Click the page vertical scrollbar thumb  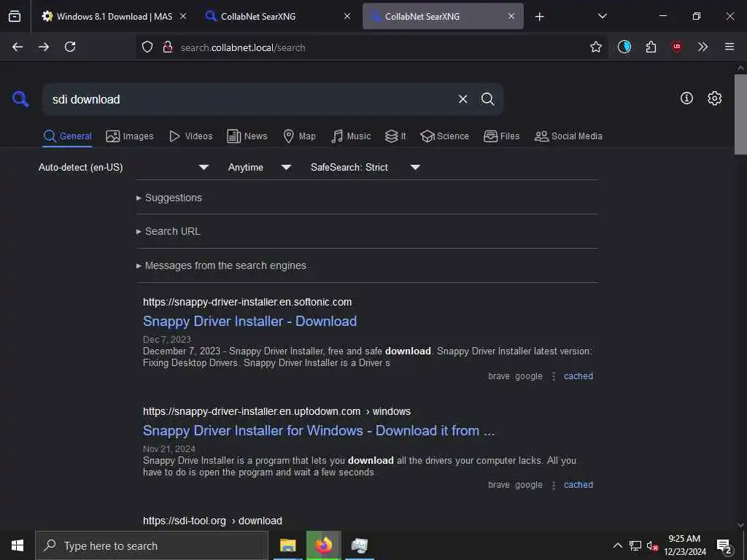(740, 114)
